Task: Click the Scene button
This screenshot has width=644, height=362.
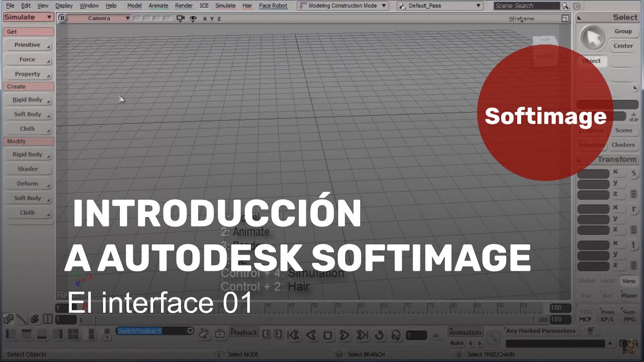Action: 623,130
